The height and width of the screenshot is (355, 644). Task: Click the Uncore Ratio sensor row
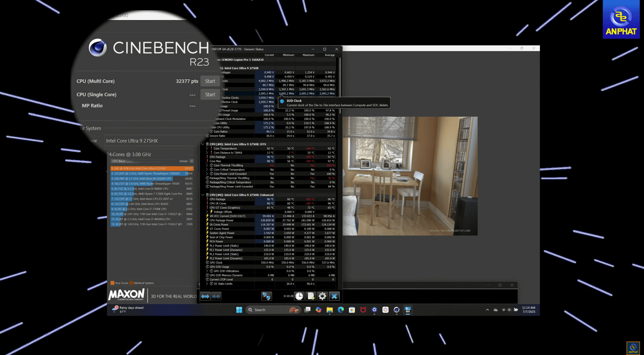click(x=271, y=136)
